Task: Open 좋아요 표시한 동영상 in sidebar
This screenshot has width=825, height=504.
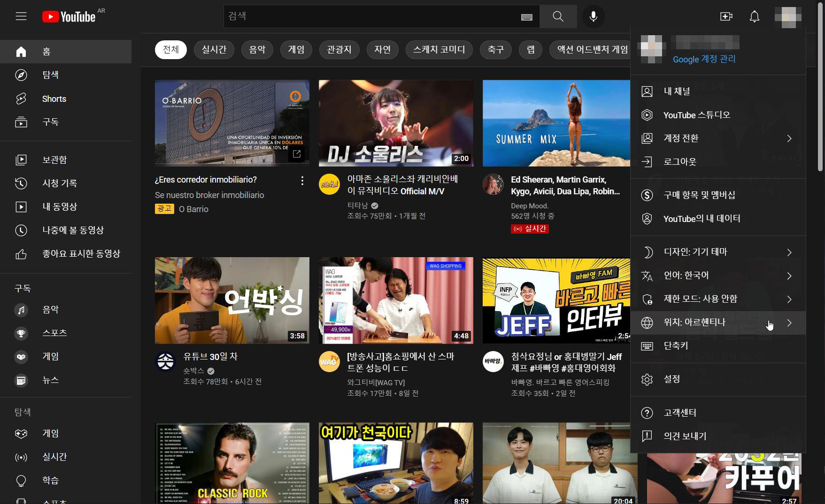Action: point(66,253)
